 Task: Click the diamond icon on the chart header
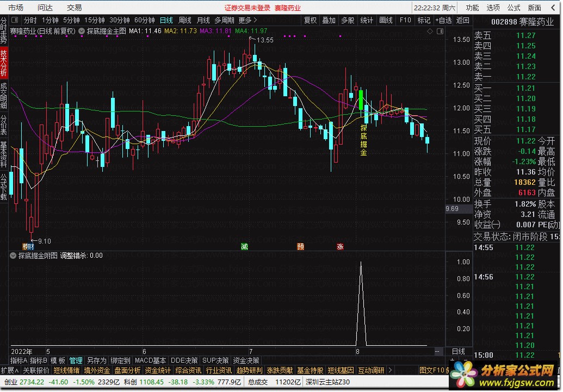[430, 32]
